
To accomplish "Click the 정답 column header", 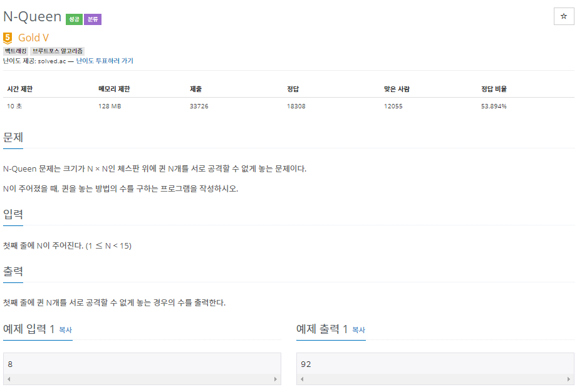I will (x=293, y=89).
